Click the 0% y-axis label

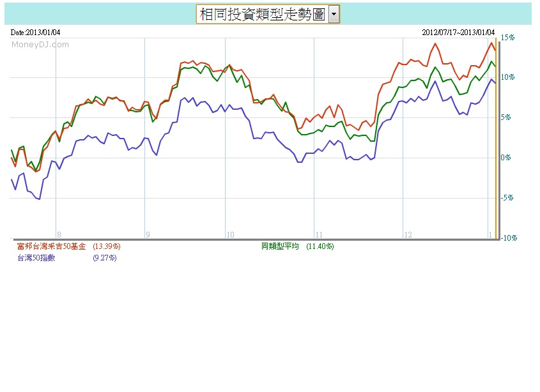tap(505, 158)
